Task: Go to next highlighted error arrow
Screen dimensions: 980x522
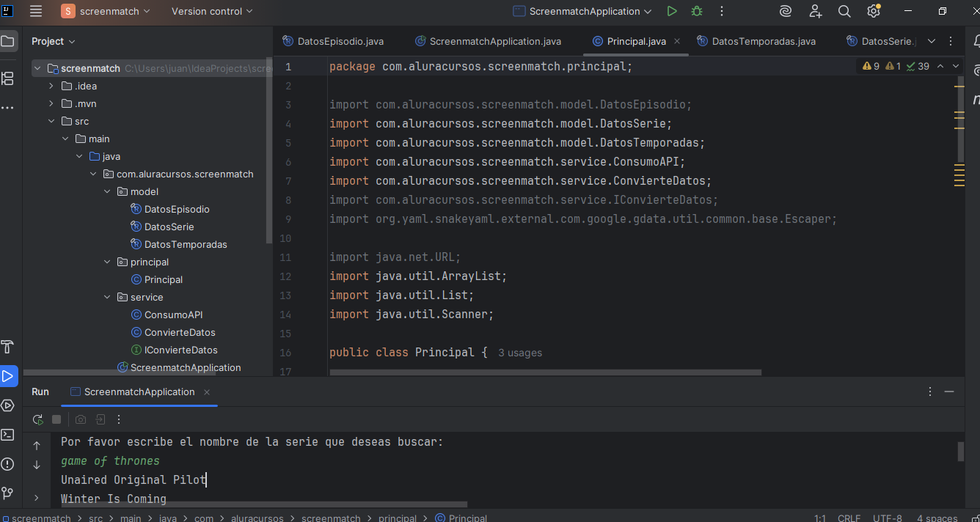Action: (x=956, y=66)
